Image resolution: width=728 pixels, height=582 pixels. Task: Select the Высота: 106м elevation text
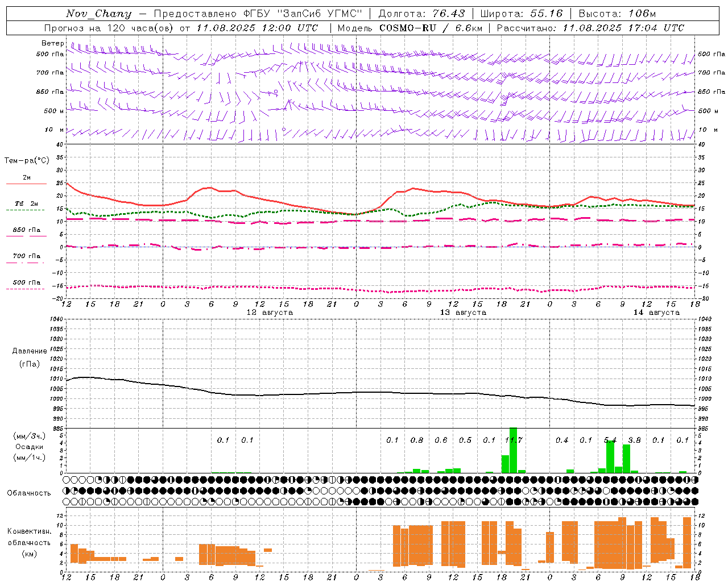tap(617, 14)
